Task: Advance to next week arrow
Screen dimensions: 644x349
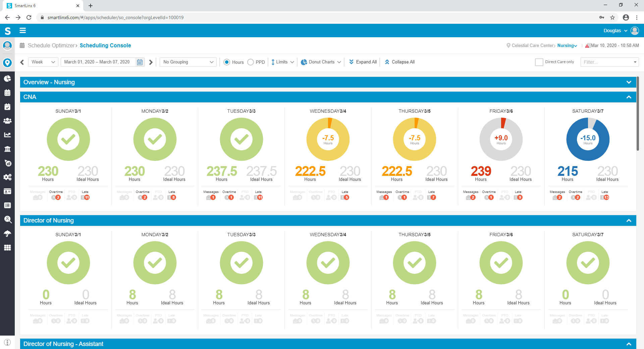Action: coord(151,62)
